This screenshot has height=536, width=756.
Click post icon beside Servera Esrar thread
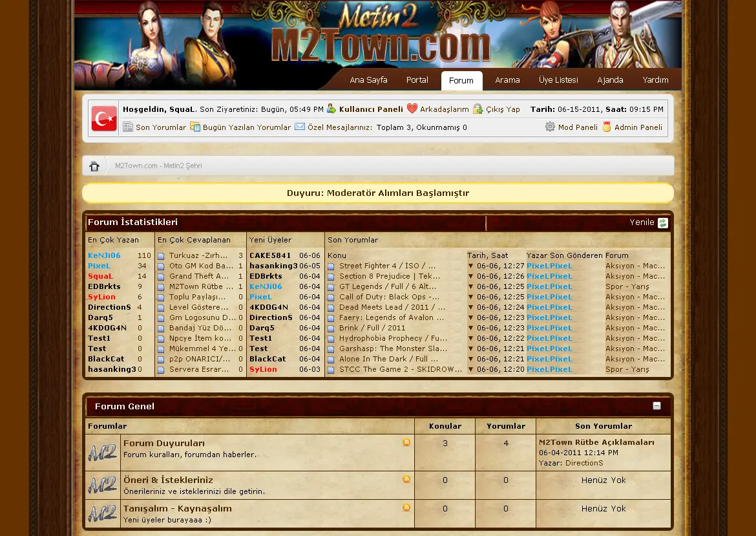[161, 370]
